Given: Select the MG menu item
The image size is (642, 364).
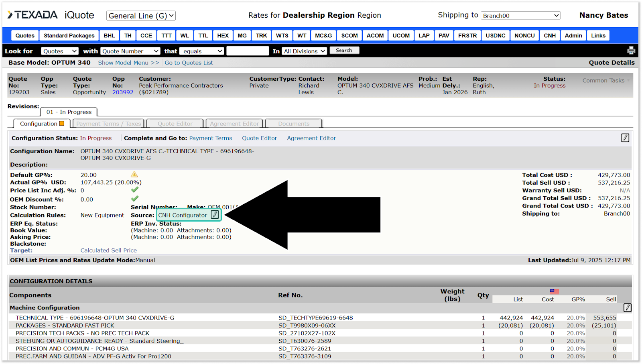Looking at the screenshot, I should point(242,35).
